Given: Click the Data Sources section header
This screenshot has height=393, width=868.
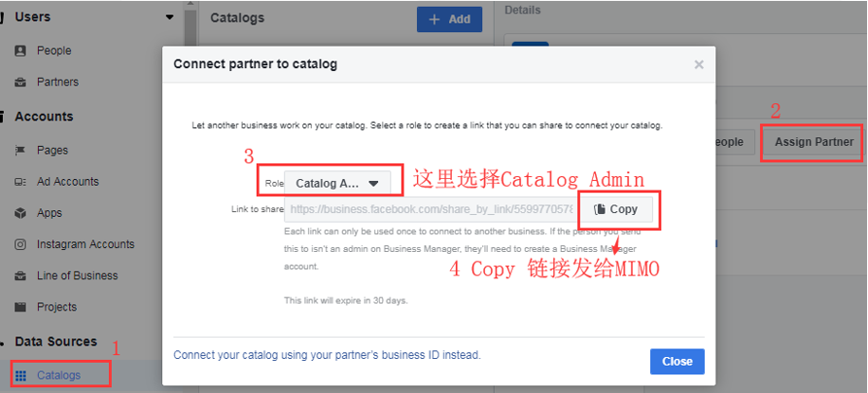Looking at the screenshot, I should coord(56,341).
